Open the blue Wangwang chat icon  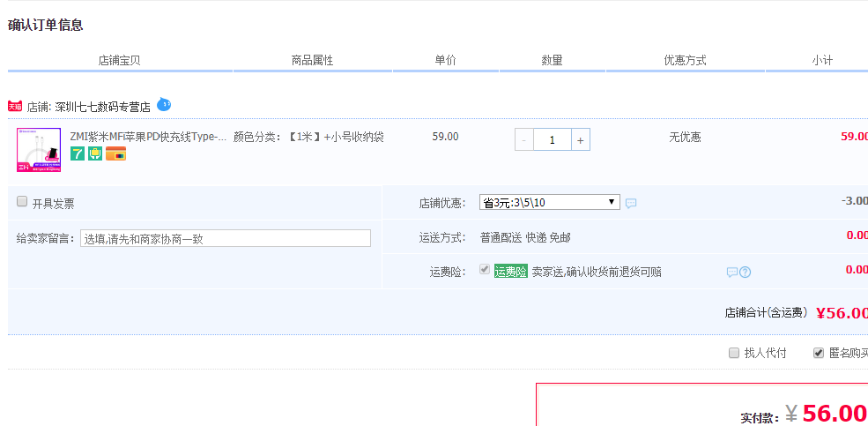(164, 104)
